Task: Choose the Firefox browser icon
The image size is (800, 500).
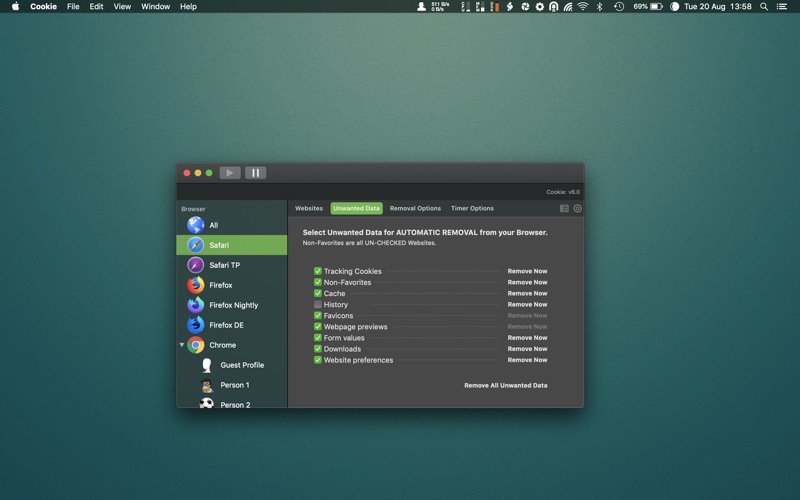Action: coord(196,285)
